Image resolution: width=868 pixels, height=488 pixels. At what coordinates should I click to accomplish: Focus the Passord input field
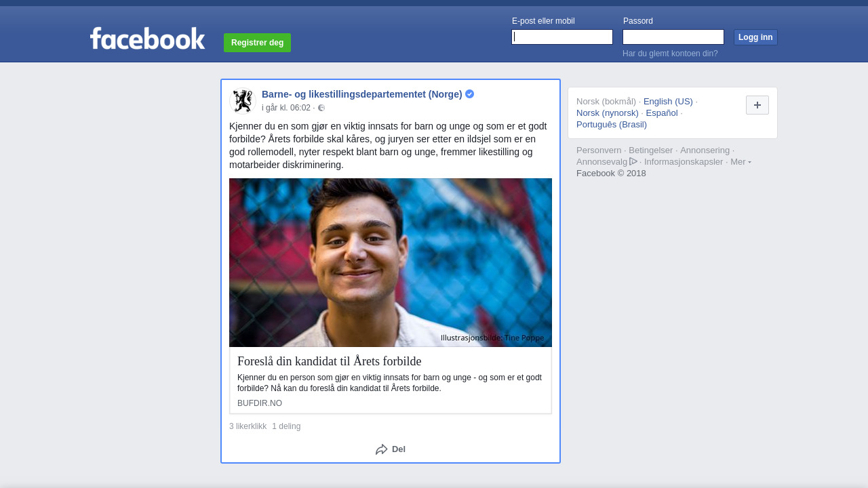[x=673, y=37]
